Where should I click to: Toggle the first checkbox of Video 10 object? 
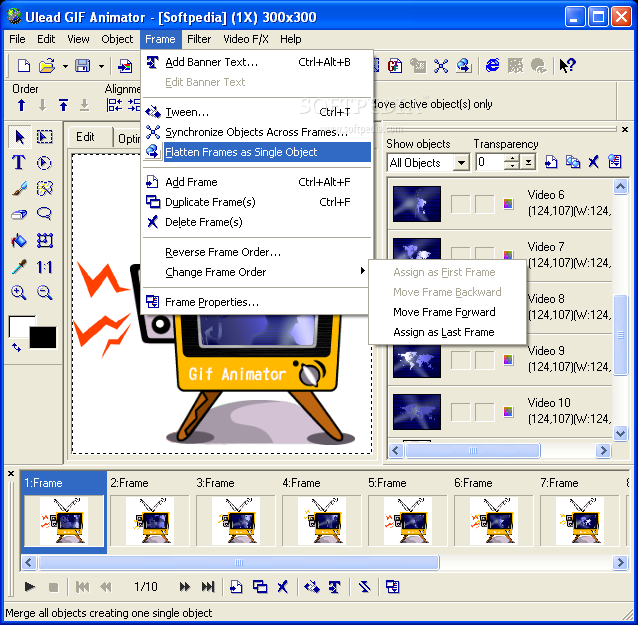[x=461, y=412]
